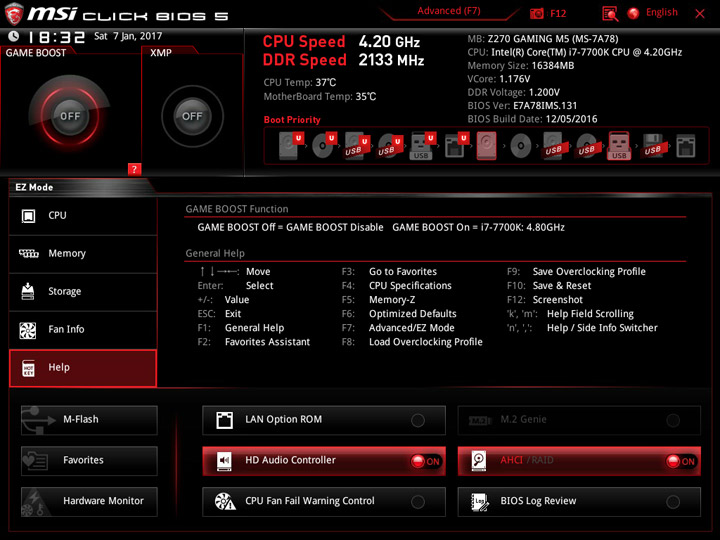Open the Favorites button
The image size is (720, 540).
tap(89, 461)
